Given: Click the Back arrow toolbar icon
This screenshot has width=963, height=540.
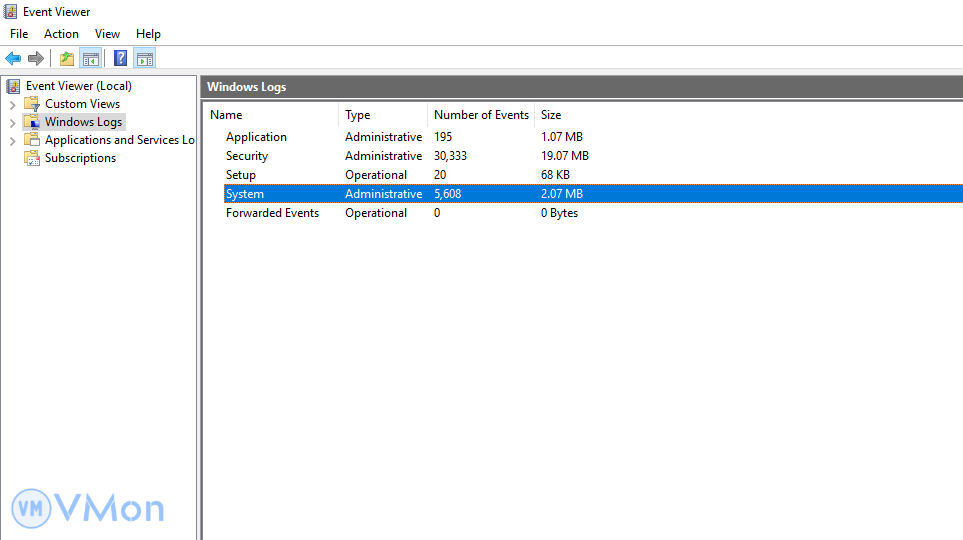Looking at the screenshot, I should 13,58.
